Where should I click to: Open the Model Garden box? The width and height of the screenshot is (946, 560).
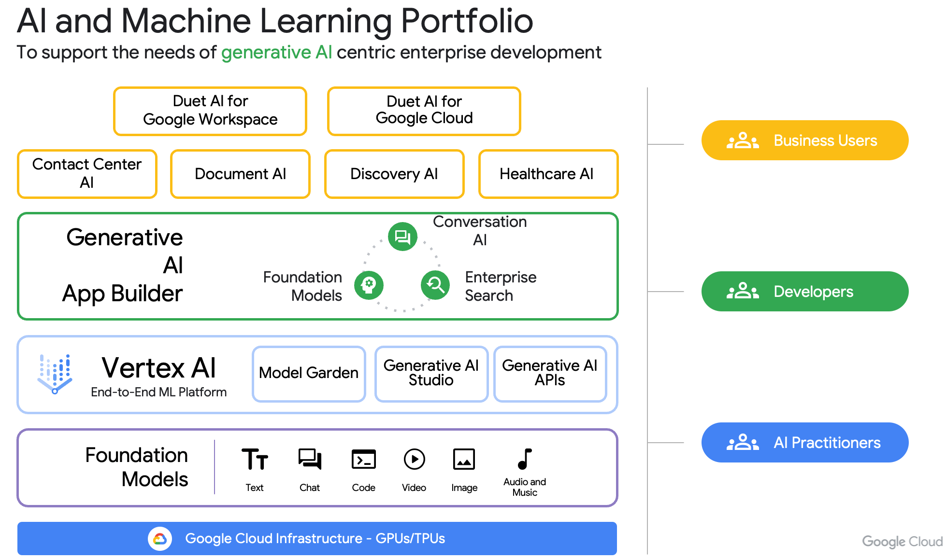click(309, 373)
